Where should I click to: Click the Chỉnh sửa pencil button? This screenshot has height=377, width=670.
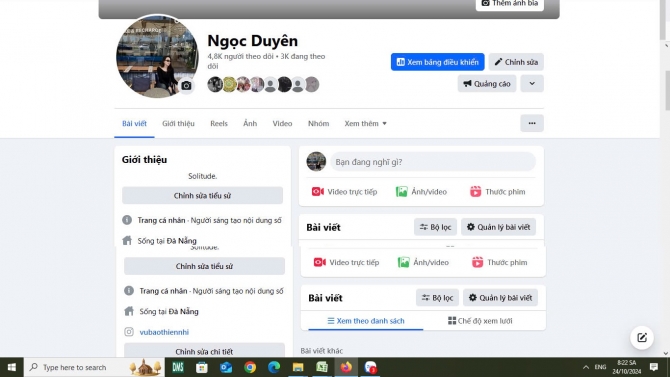(516, 62)
